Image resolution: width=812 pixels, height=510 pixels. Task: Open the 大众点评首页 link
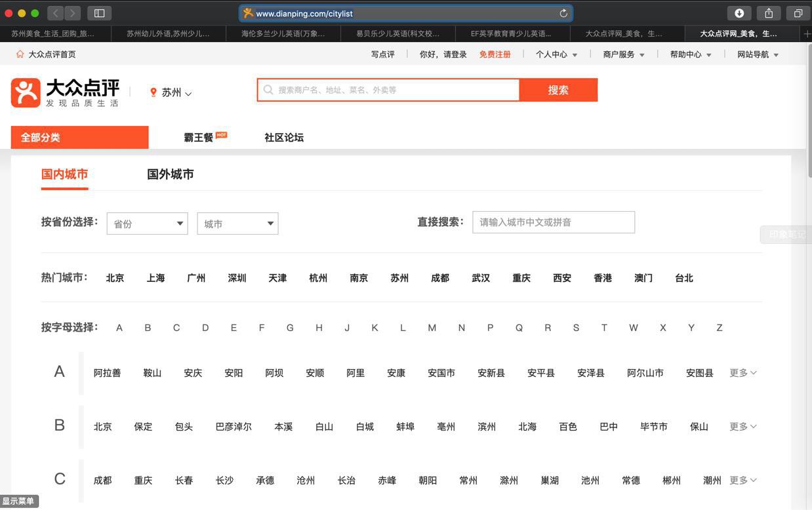pos(52,54)
